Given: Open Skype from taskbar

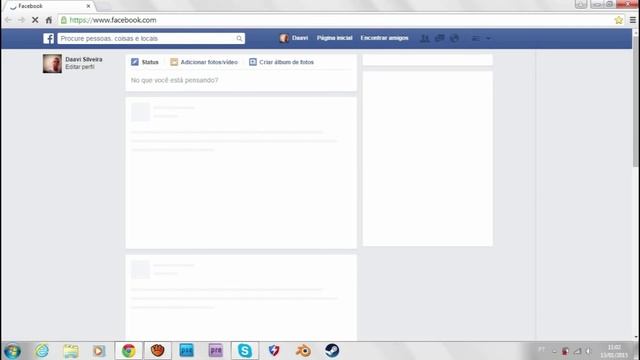Looking at the screenshot, I should pos(245,351).
